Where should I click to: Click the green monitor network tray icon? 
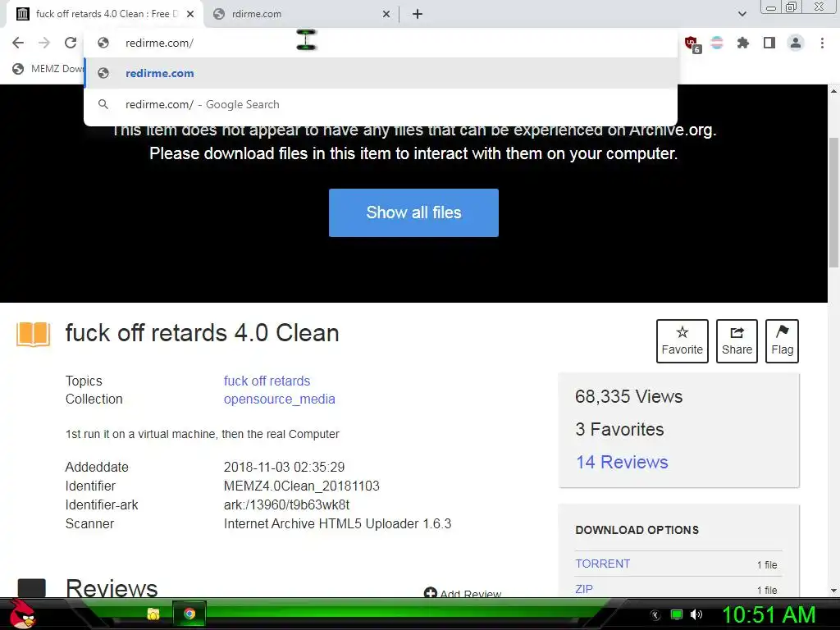click(677, 614)
